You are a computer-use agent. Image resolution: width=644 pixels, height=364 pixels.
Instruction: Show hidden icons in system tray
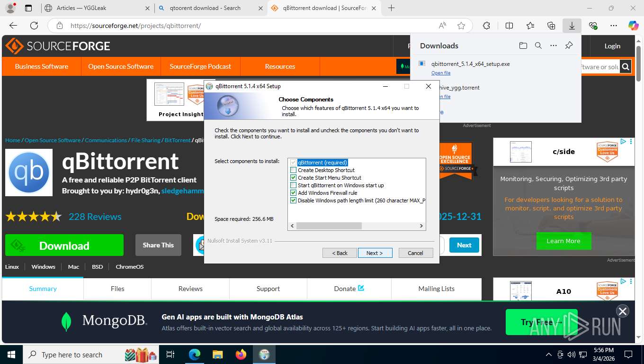(x=549, y=355)
